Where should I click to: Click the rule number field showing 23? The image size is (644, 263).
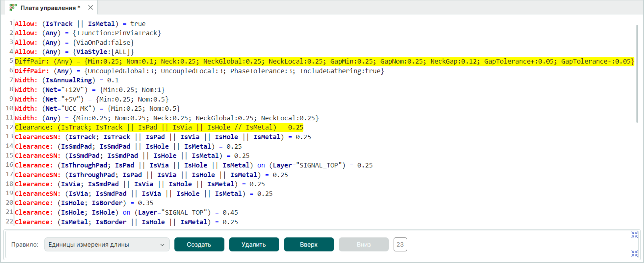click(400, 245)
